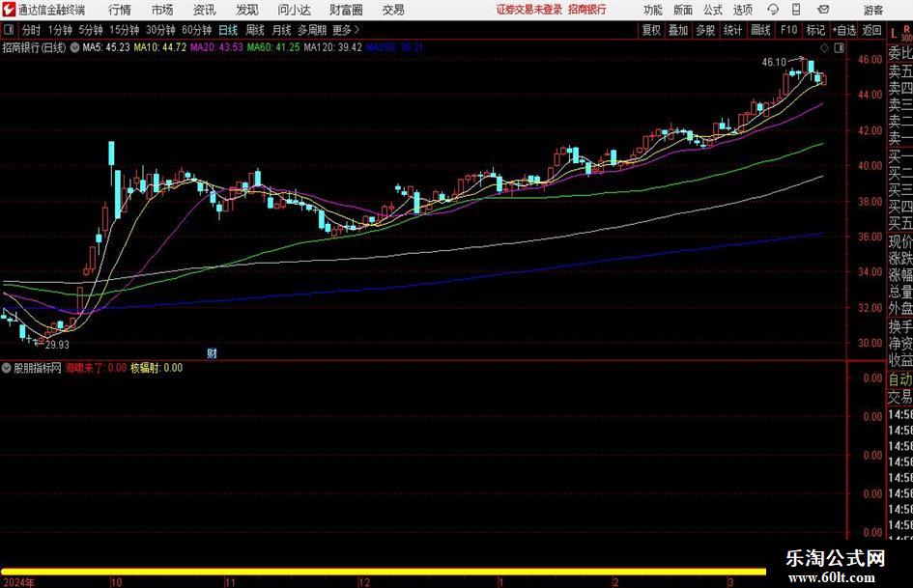The image size is (913, 588).
Task: Click the MA60: 41.25 value
Action: 273,47
